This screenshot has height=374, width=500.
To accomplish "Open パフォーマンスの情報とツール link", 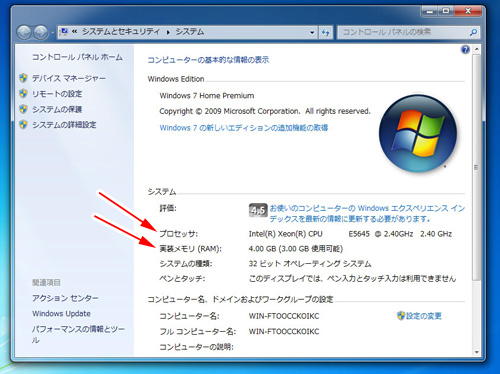I will pos(78,334).
